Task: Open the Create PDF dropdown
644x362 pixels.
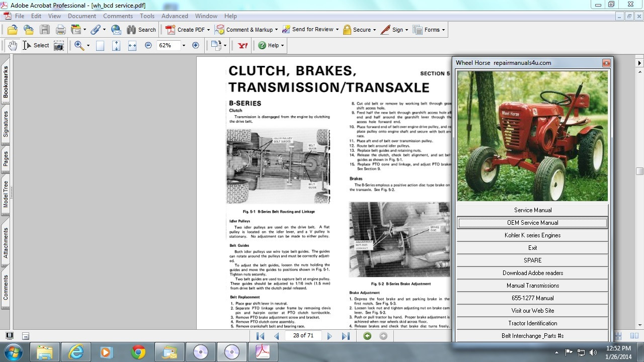Action: click(209, 30)
